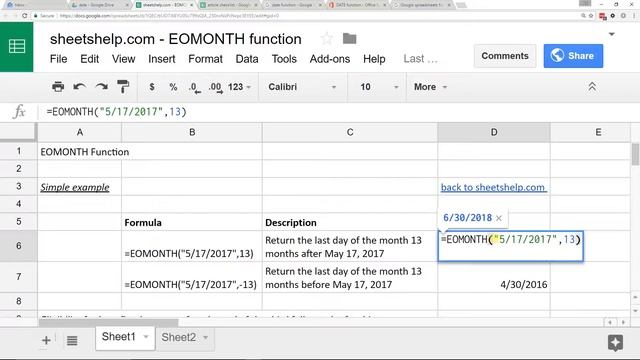Select the Description header cell
Image resolution: width=640 pixels, height=360 pixels.
[350, 222]
